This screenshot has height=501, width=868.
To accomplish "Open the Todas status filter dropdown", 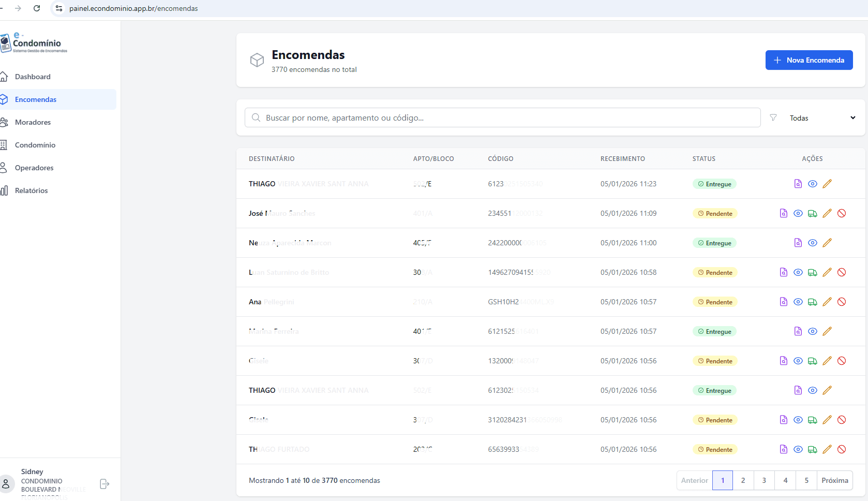I will tap(822, 118).
